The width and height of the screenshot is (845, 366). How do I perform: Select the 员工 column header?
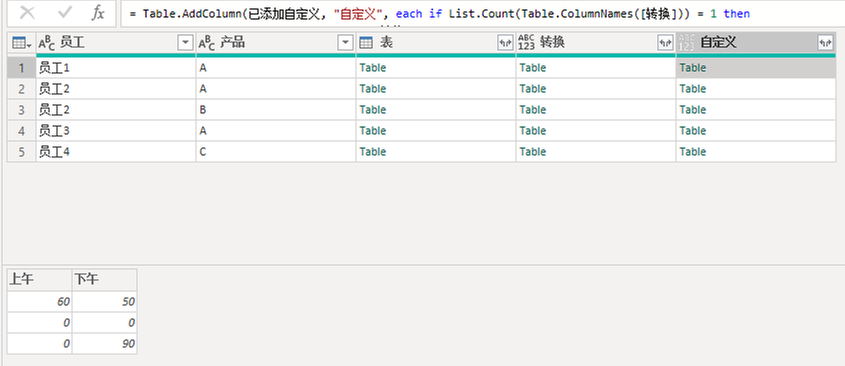pyautogui.click(x=116, y=43)
